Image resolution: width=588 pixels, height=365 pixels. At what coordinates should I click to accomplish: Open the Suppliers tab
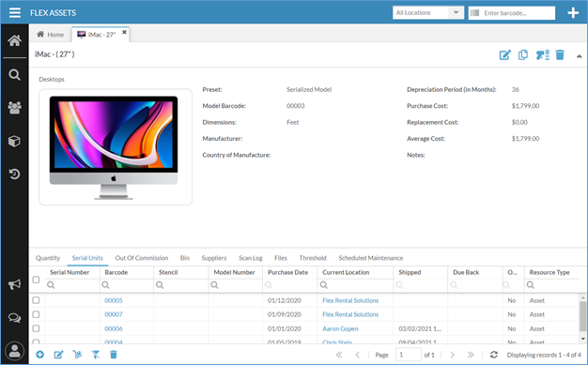click(x=214, y=258)
